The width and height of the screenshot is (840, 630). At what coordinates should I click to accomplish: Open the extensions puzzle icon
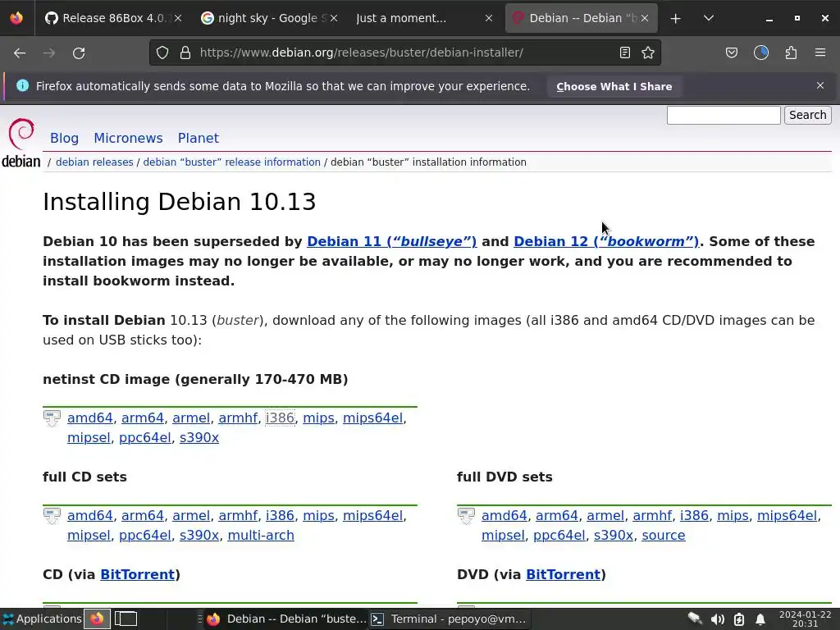coord(791,52)
